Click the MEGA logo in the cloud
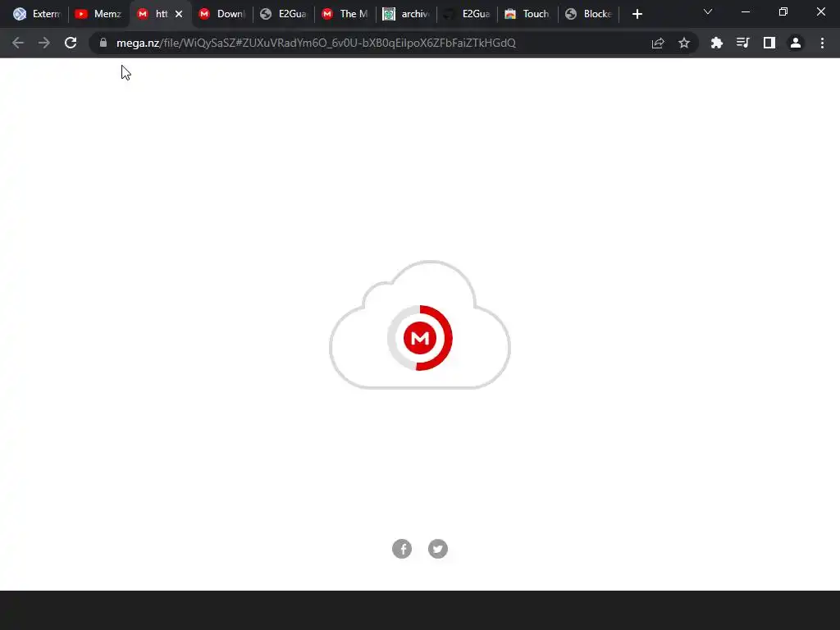Image resolution: width=840 pixels, height=630 pixels. tap(420, 337)
